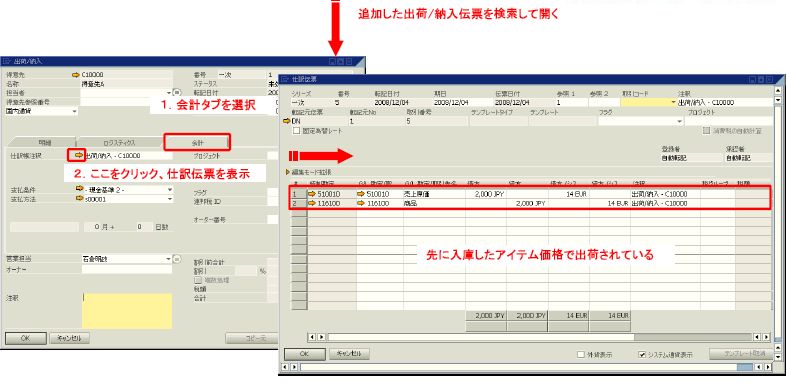Click row 2 credit cell 2,000 JPY

528,203
